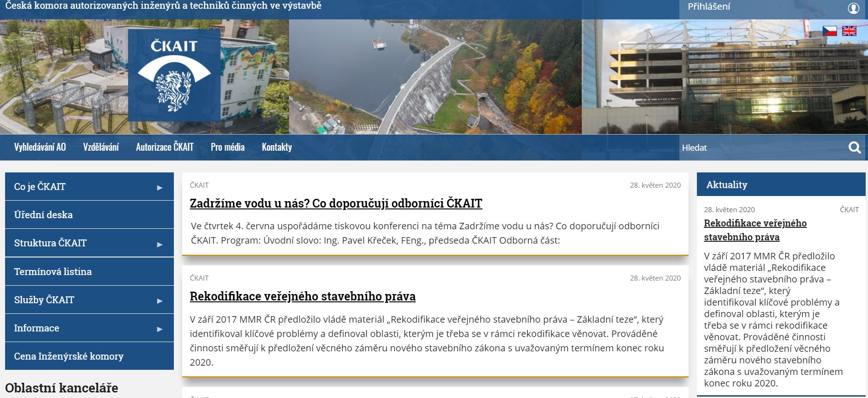Click the site title Česká komora autorizovaných inženýrů
Screen dimensions: 868x398
pyautogui.click(x=163, y=6)
